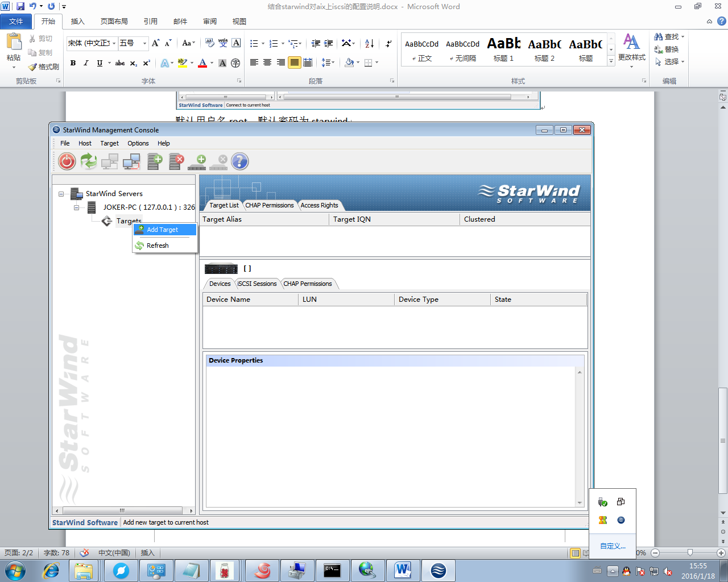Viewport: 728px width, 582px height.
Task: Click the Add Host server icon with green plus
Action: (155, 161)
